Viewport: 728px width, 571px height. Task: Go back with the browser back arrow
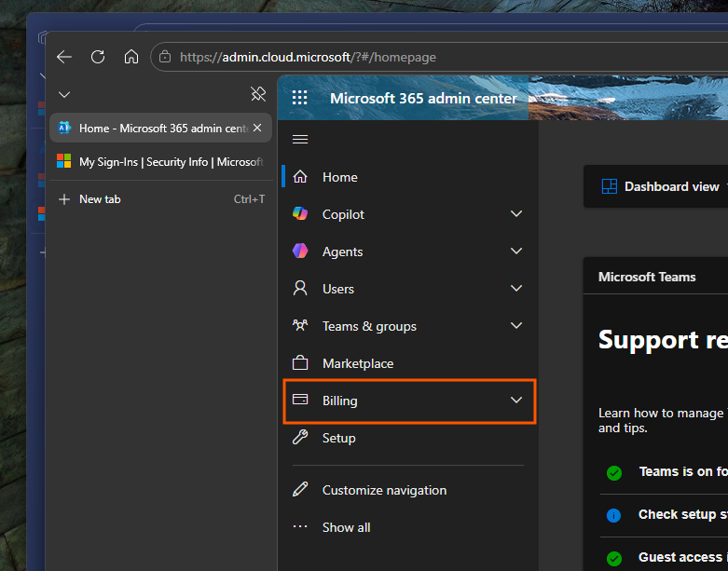coord(64,57)
